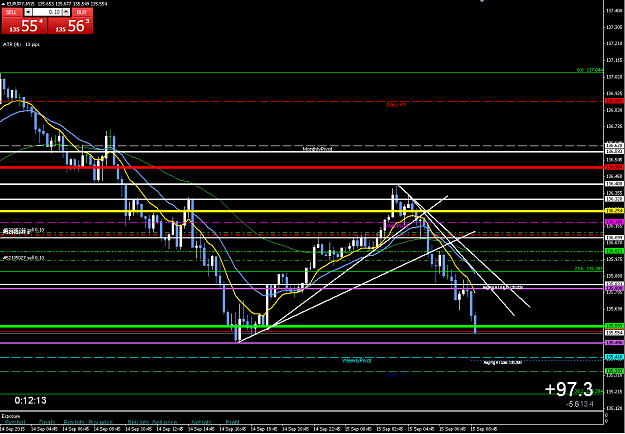Viewport: 625px width, 434px height.
Task: Click the buy price tile showing 135 56
Action: [x=71, y=26]
